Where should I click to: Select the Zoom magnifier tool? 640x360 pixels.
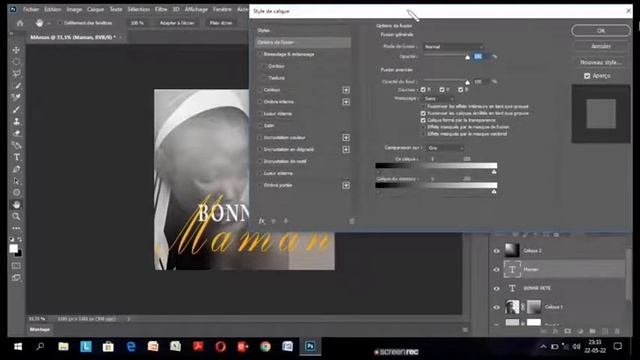(x=16, y=216)
